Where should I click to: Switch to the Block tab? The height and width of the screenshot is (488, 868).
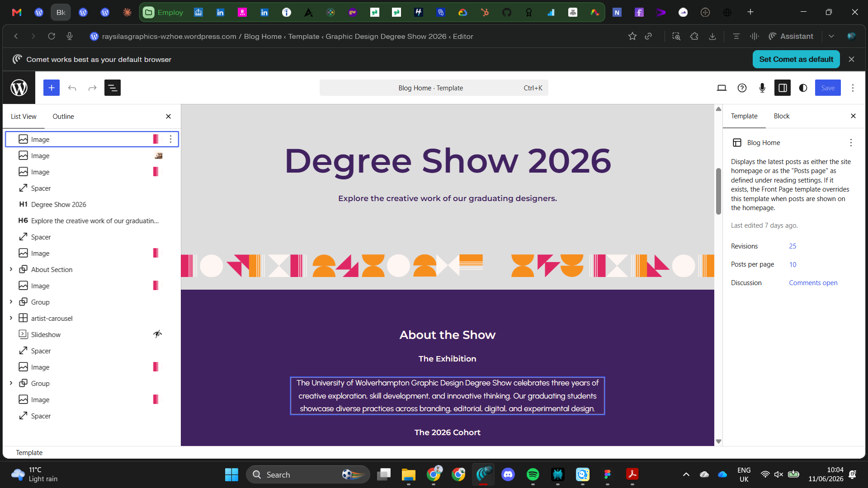tap(781, 116)
